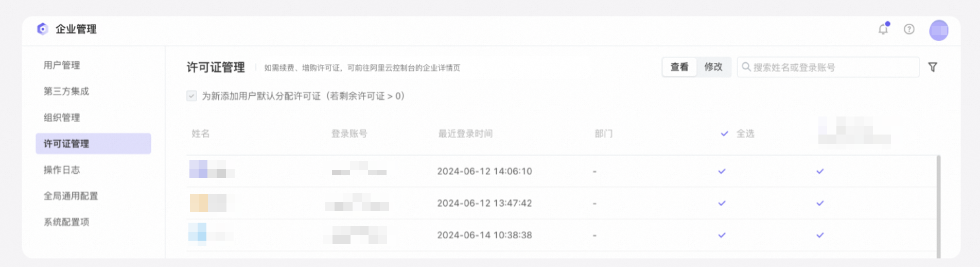Viewport: 980px width, 267px height.
Task: Toggle last column checkmark for 14:06:10 row
Action: [x=820, y=171]
